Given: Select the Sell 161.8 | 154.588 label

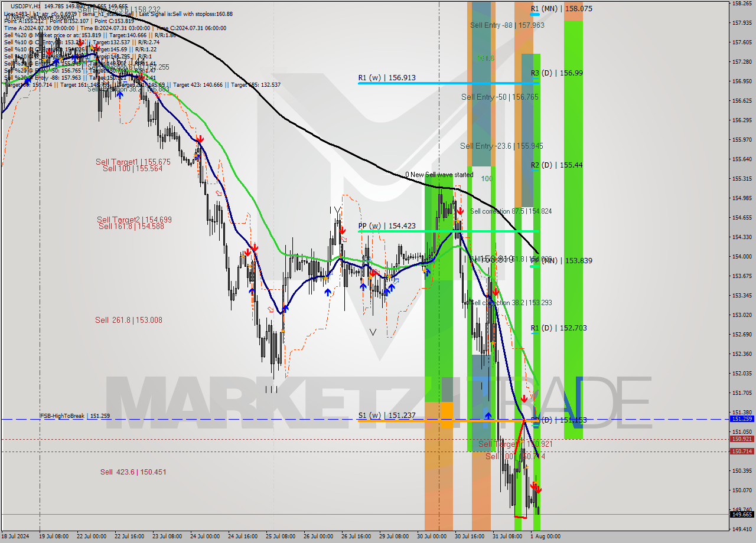Looking at the screenshot, I should pos(131,226).
